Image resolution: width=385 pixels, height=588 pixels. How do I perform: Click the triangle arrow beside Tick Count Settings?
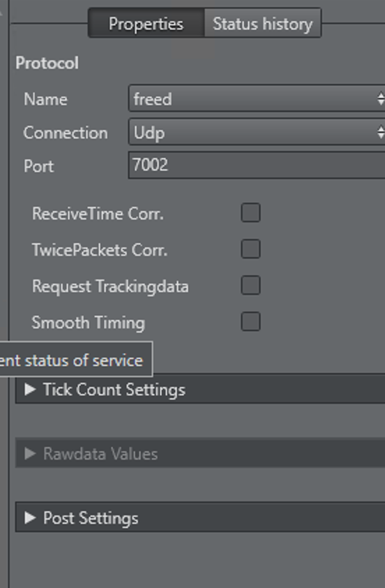(29, 389)
